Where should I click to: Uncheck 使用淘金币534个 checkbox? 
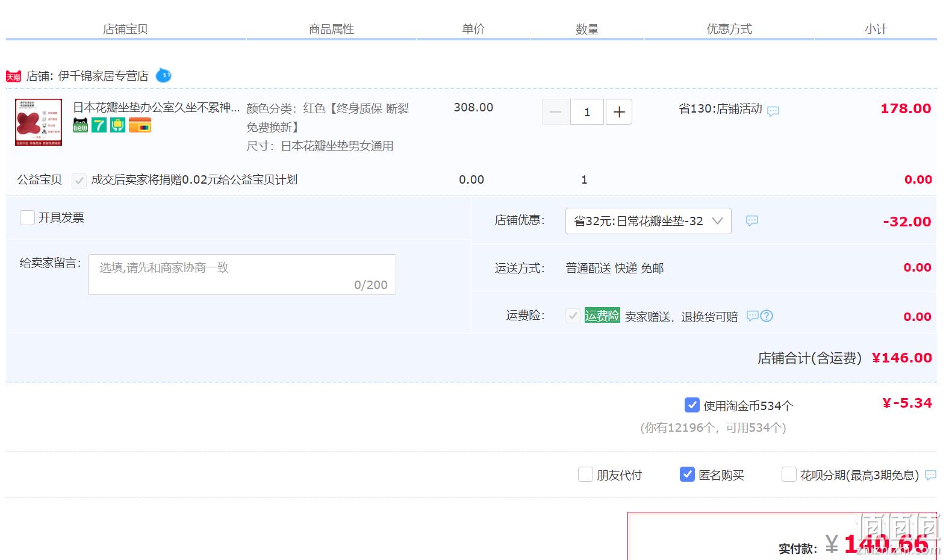tap(692, 405)
